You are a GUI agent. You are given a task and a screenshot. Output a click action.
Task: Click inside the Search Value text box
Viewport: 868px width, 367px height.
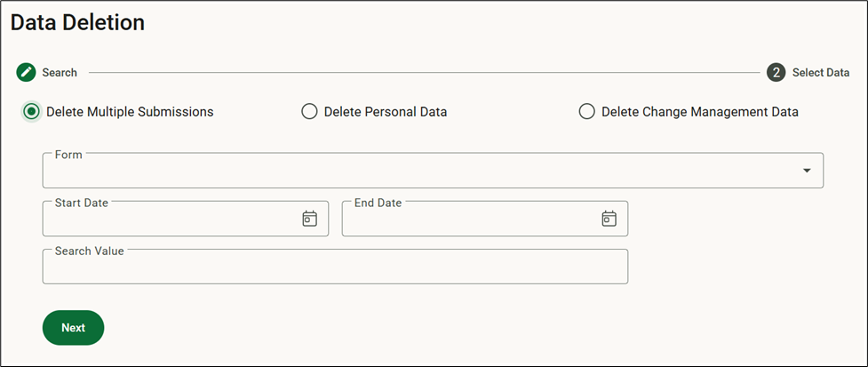(x=336, y=267)
